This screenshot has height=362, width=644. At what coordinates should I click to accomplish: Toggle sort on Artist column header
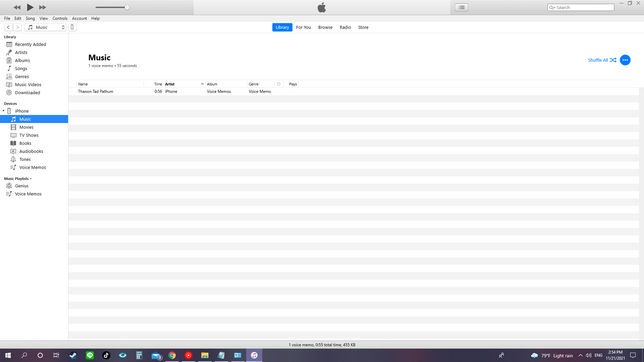click(x=184, y=84)
